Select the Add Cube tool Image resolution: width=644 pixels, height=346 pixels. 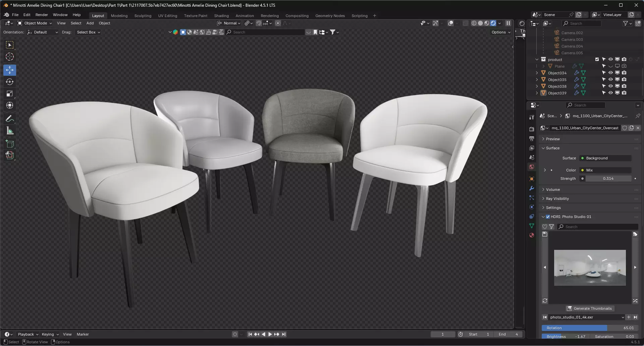pos(10,144)
